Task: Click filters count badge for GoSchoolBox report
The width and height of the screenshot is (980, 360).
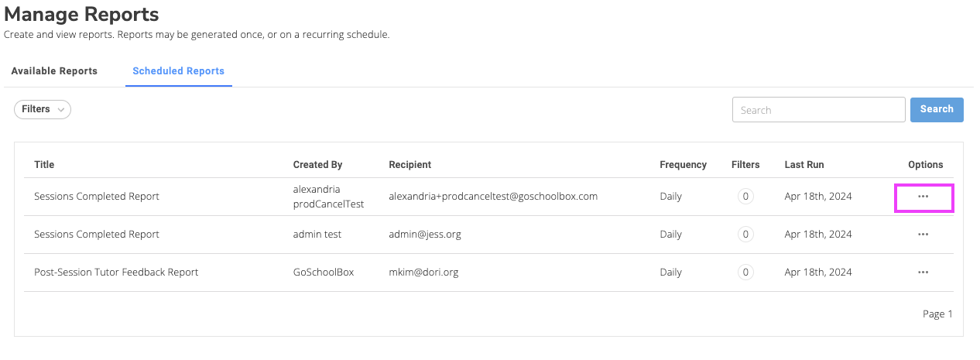Action: pos(745,273)
